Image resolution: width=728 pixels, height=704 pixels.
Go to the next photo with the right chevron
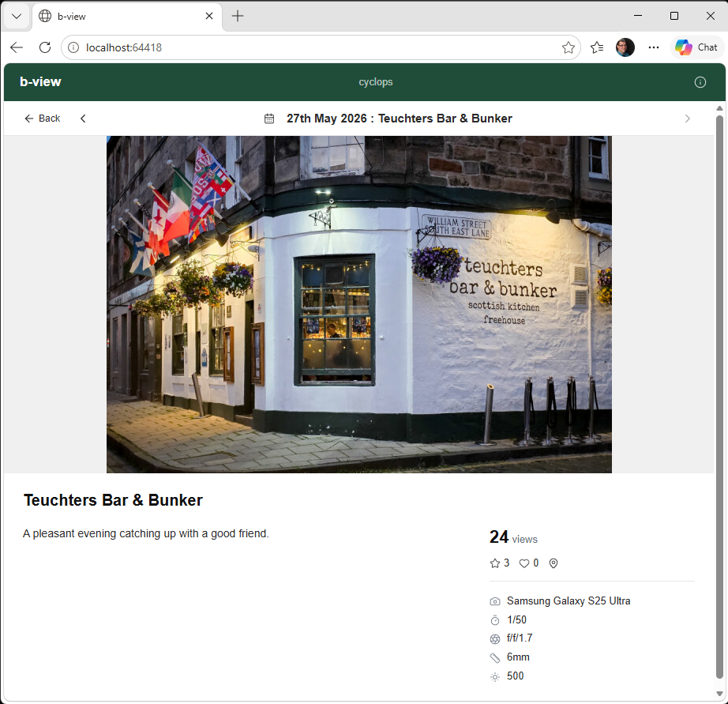point(687,119)
